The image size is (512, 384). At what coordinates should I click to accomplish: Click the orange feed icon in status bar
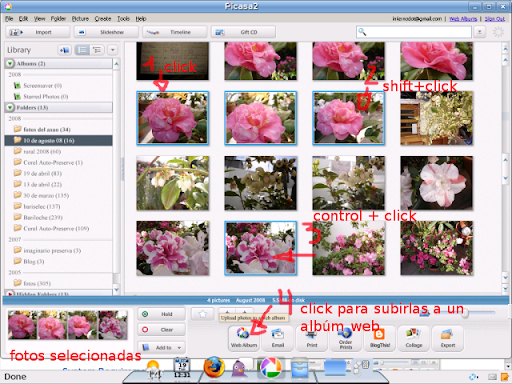504,377
